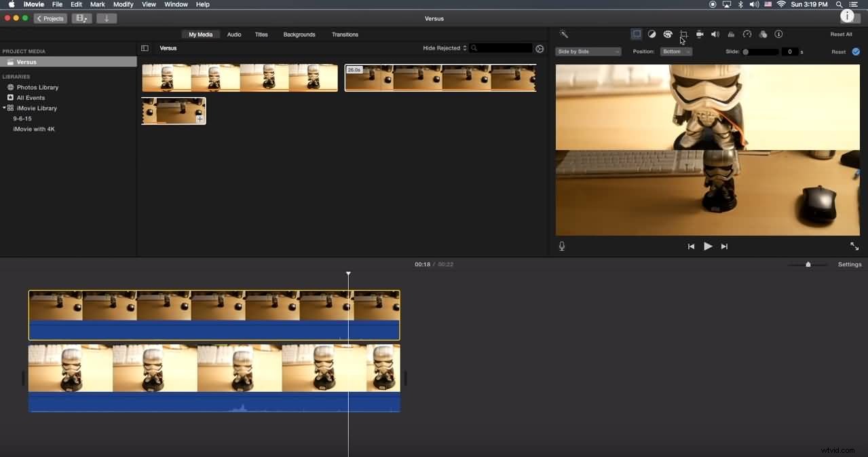
Task: Select the Color Balance icon
Action: pos(652,34)
